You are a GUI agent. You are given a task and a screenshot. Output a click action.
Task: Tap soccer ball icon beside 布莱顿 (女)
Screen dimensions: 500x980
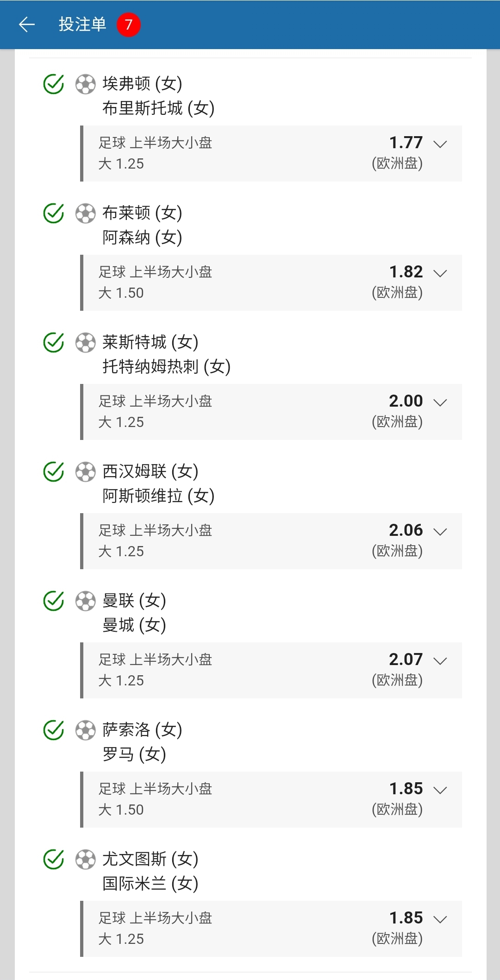pyautogui.click(x=85, y=214)
